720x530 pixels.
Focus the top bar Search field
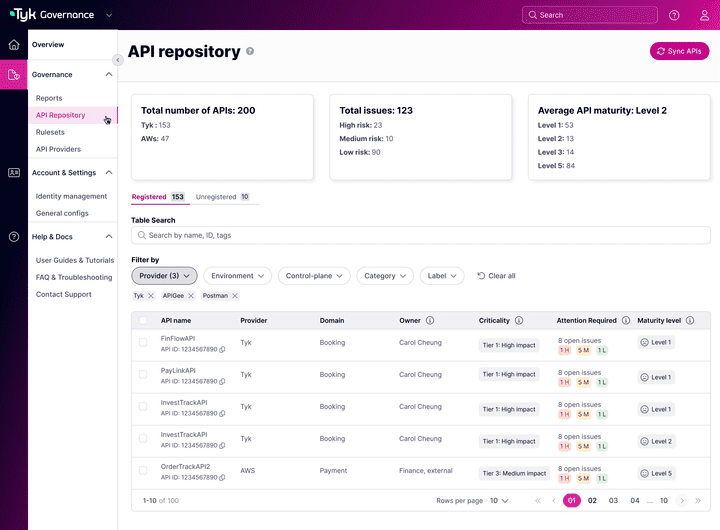590,15
